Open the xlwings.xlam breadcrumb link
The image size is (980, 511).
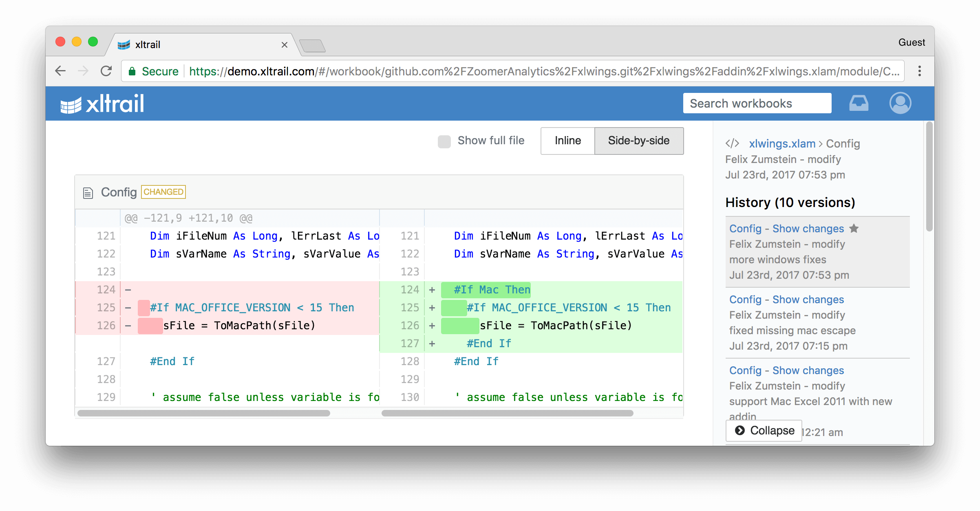pyautogui.click(x=782, y=143)
